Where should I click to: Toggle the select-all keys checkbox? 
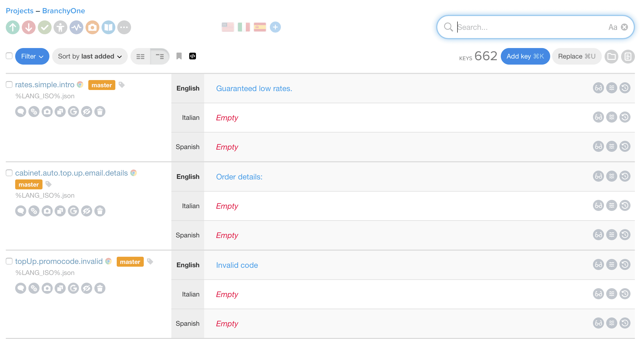9,56
